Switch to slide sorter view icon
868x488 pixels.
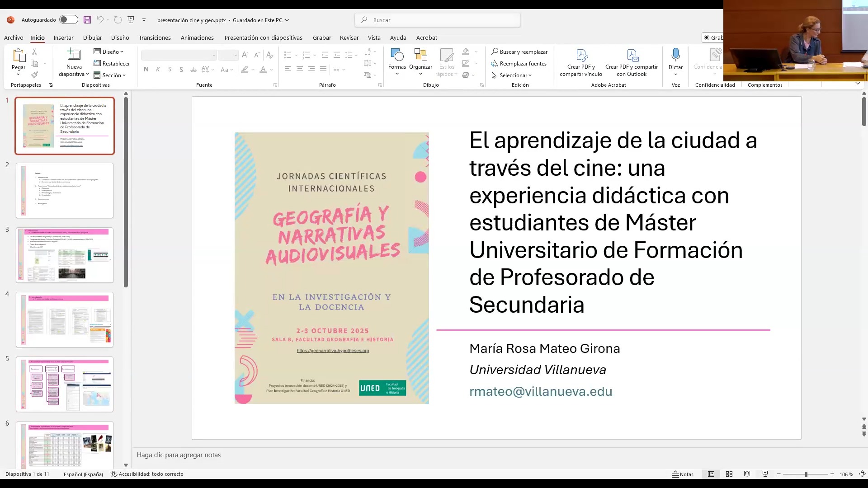point(729,474)
